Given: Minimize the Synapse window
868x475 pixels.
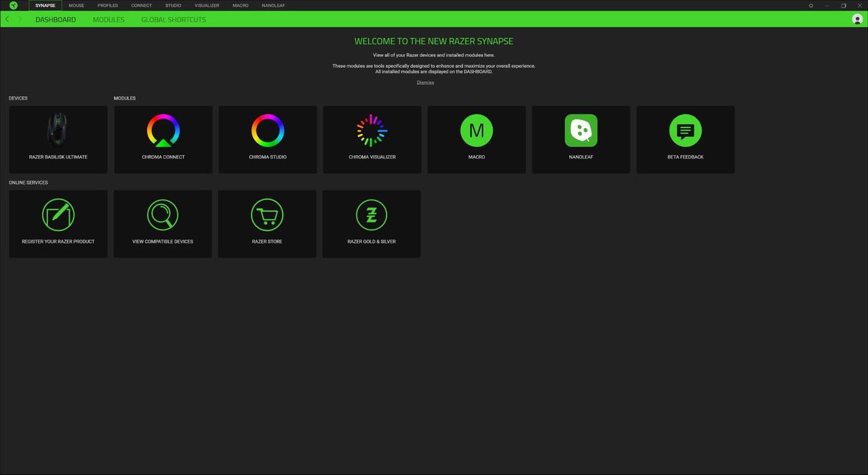Looking at the screenshot, I should (827, 5).
